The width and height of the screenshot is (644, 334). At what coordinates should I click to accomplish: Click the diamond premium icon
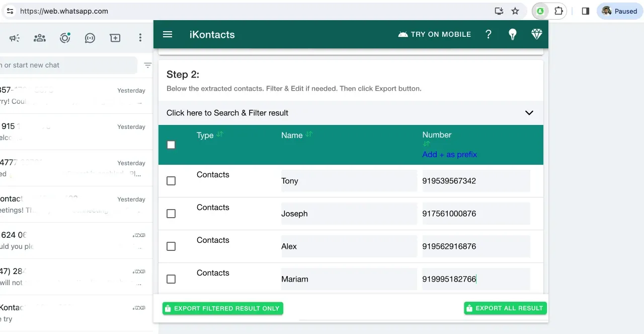point(537,34)
